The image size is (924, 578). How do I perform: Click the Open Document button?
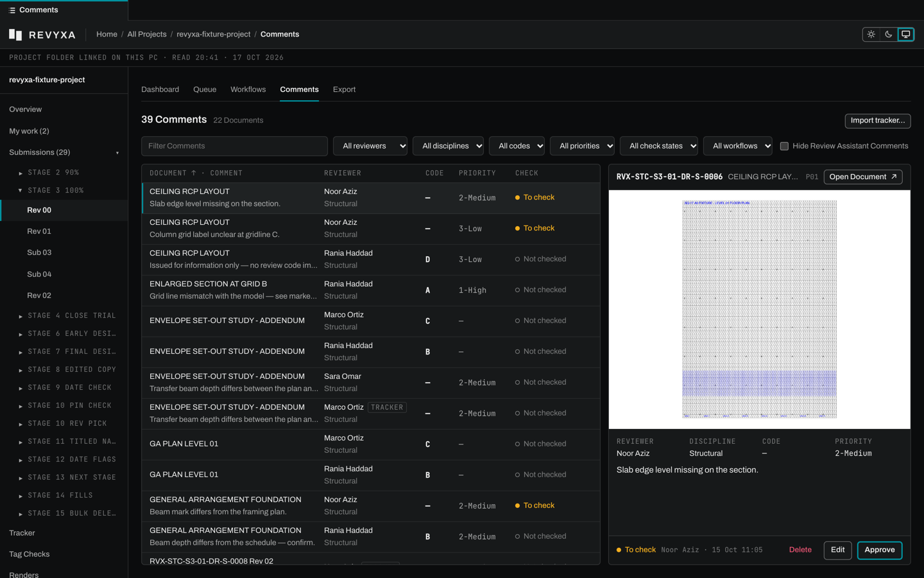pos(863,177)
